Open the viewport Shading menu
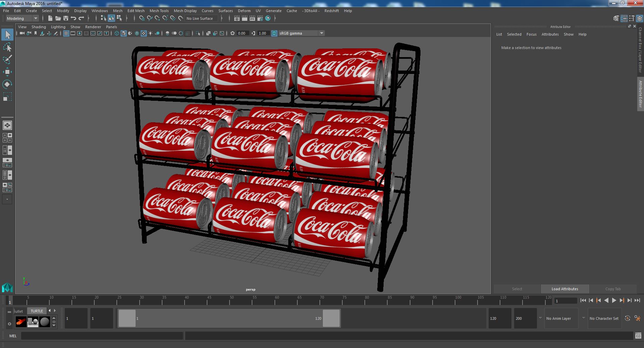644x348 pixels. click(x=39, y=27)
